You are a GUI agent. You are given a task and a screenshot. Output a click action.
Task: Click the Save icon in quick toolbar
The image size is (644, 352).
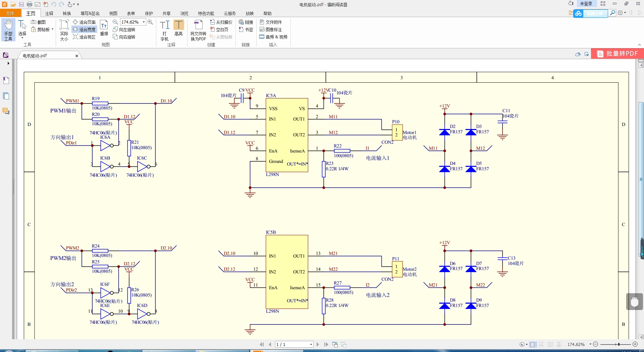click(21, 4)
